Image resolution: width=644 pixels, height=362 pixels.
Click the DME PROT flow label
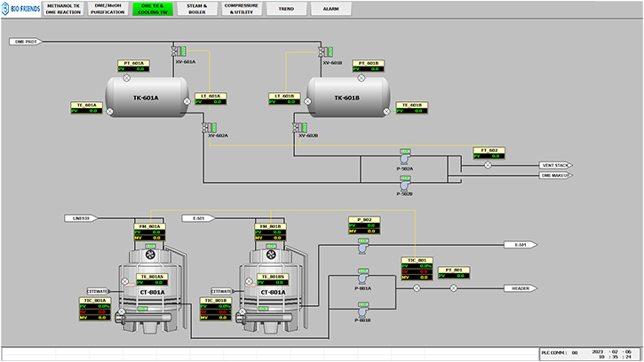pyautogui.click(x=25, y=42)
